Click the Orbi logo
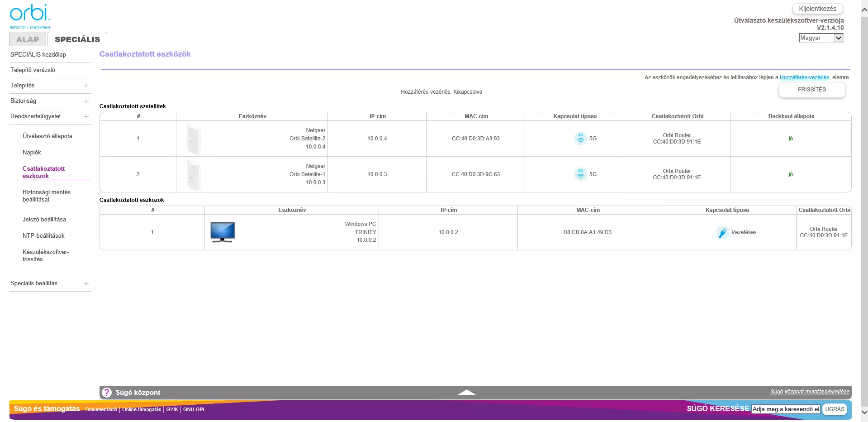This screenshot has height=422, width=868. point(30,17)
